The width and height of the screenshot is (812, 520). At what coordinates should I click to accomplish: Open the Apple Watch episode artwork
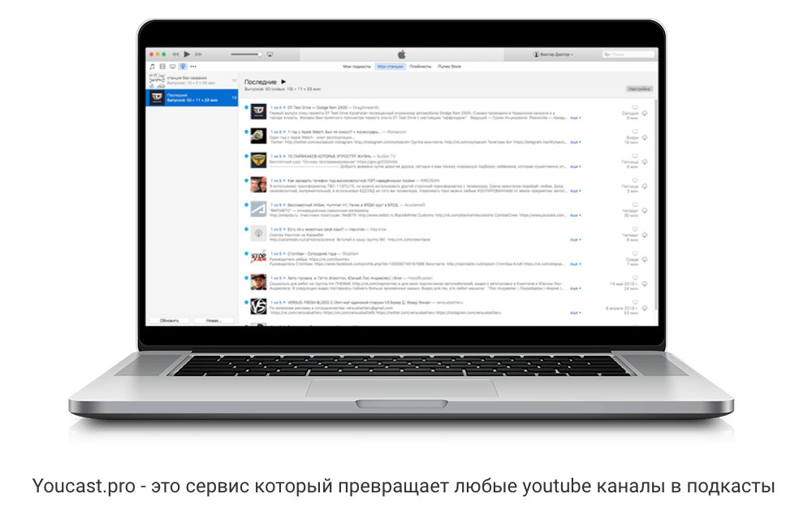coord(258,136)
